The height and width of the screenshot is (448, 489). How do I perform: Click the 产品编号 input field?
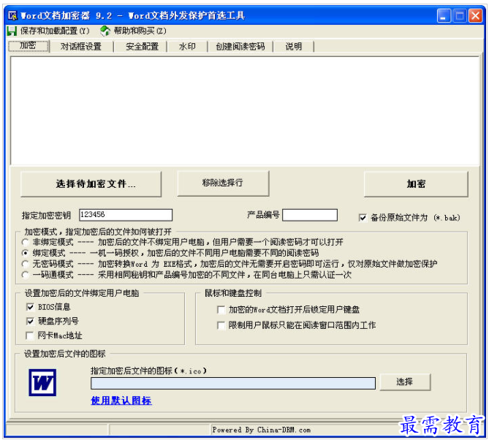[310, 215]
